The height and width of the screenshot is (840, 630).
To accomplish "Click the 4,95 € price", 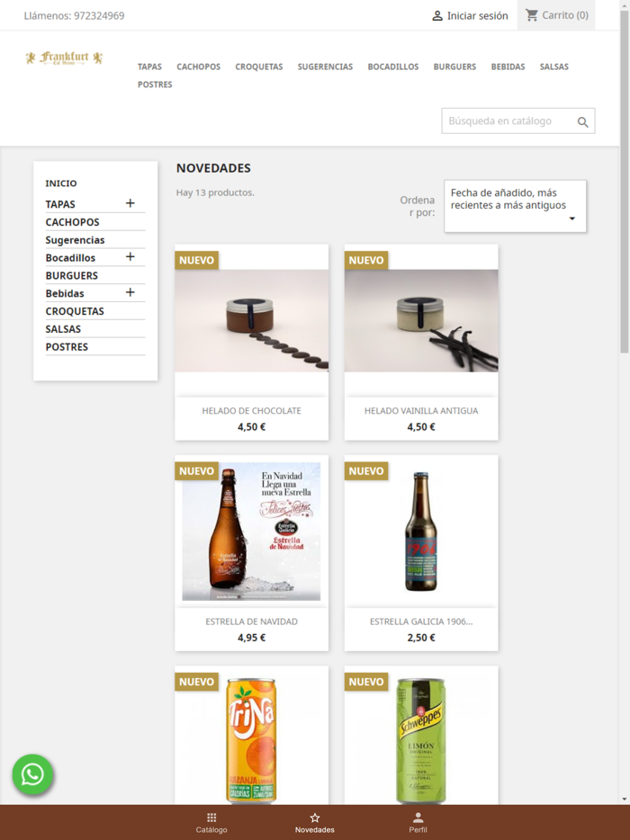I will 251,638.
